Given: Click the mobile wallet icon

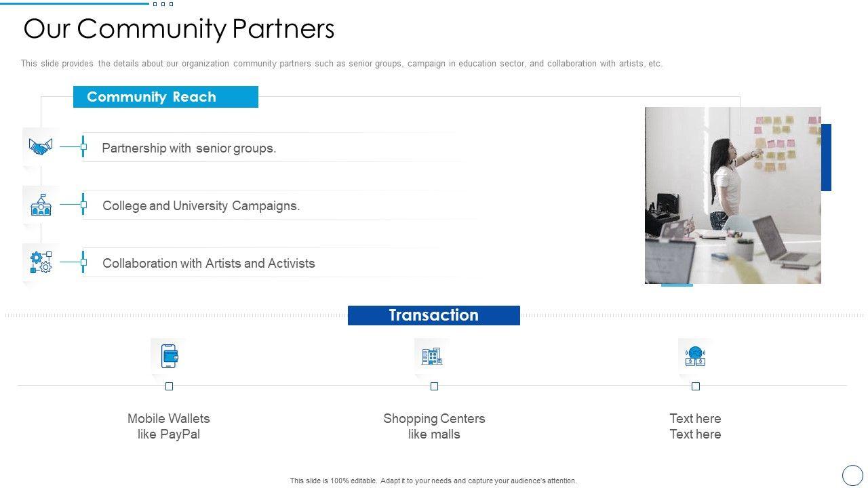Looking at the screenshot, I should pyautogui.click(x=169, y=356).
